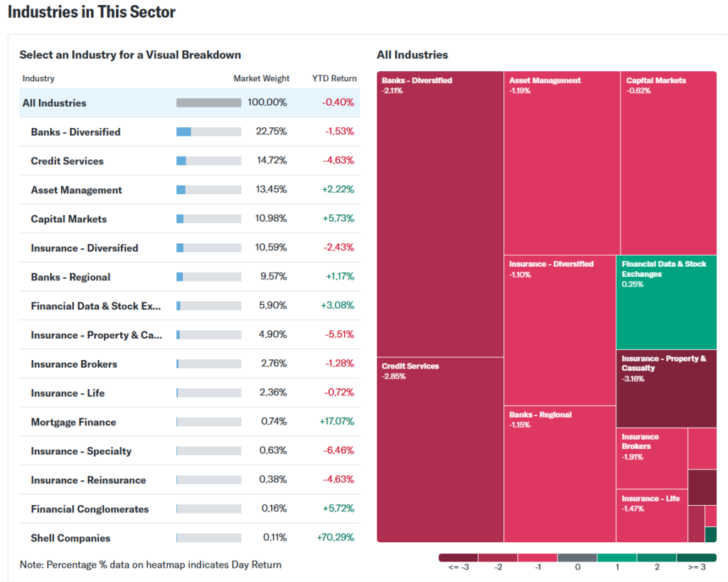Viewport: 728px width, 582px height.
Task: Click Capital Markets heatmap tile
Action: click(668, 164)
